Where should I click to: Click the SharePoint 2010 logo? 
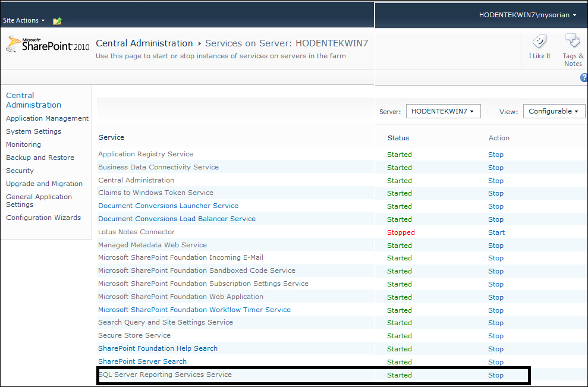coord(46,44)
